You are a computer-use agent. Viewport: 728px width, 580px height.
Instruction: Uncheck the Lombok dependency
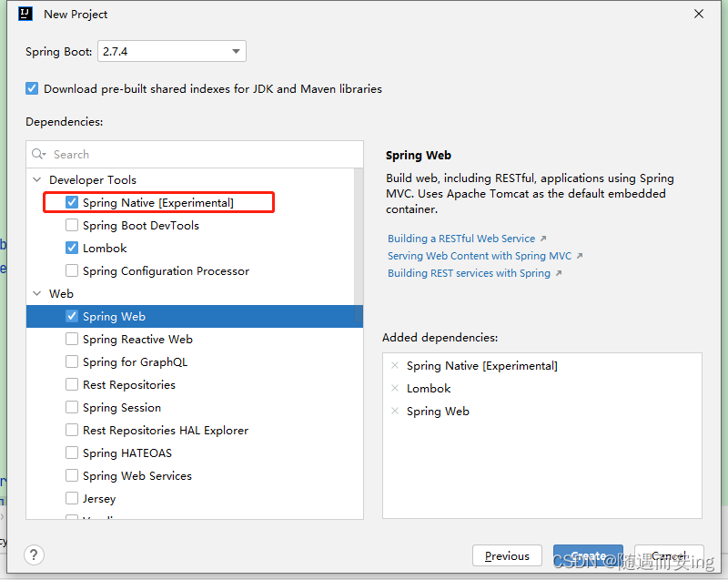[72, 248]
